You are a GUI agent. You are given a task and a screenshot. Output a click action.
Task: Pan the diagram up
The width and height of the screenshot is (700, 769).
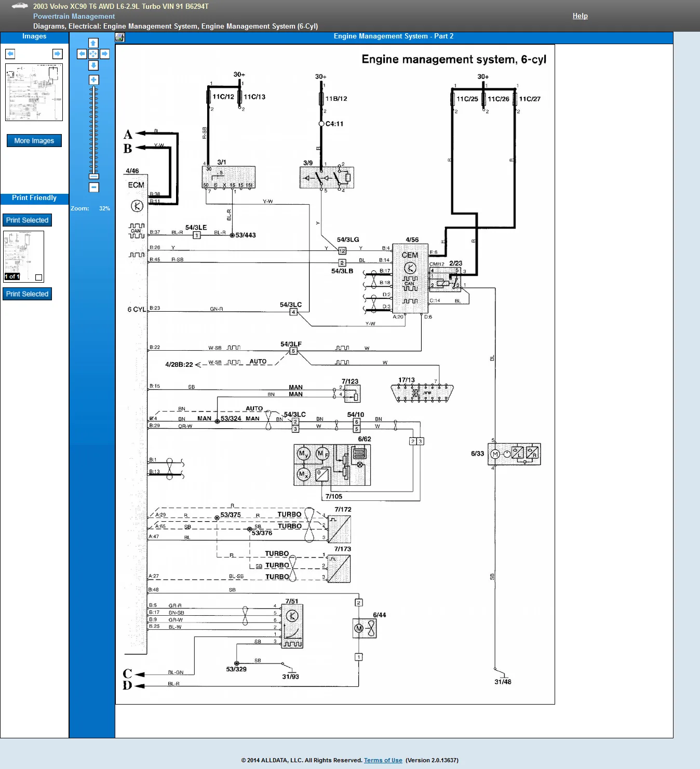[93, 43]
